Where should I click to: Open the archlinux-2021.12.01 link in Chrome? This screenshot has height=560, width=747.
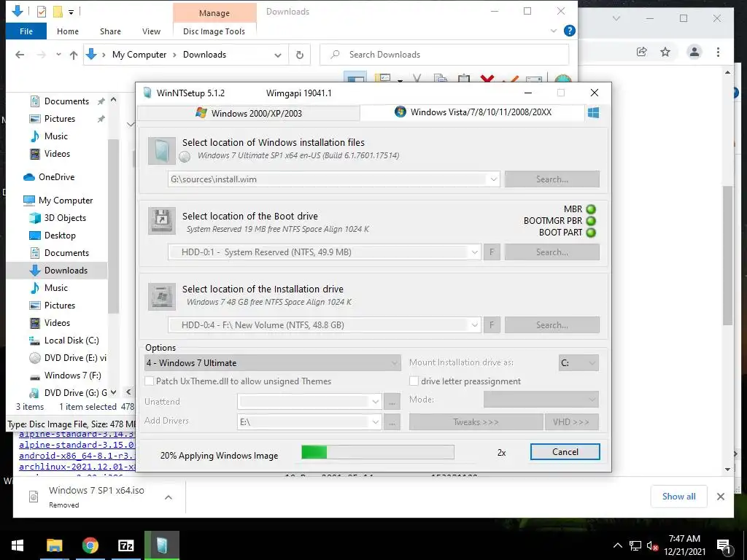coord(77,467)
